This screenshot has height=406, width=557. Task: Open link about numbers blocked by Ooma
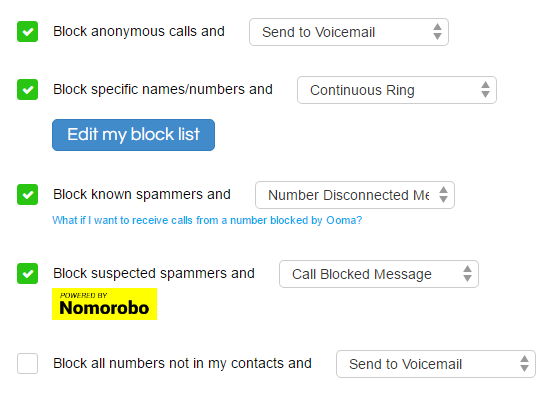[x=207, y=220]
